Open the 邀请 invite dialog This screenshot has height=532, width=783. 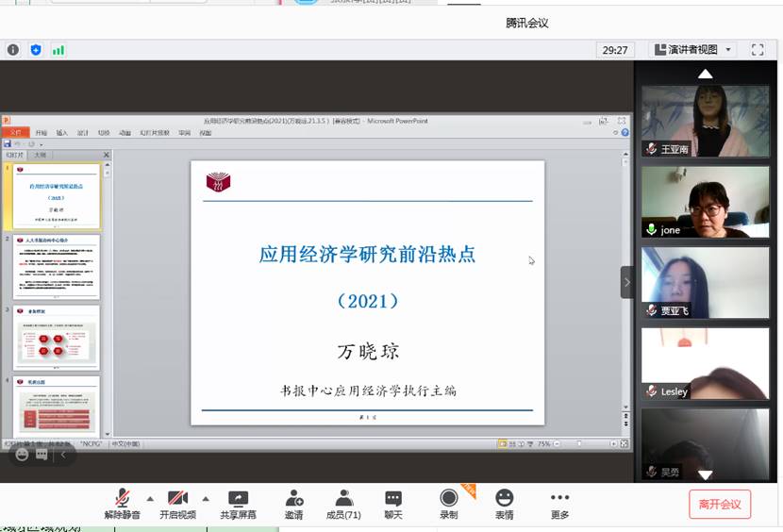pos(294,505)
